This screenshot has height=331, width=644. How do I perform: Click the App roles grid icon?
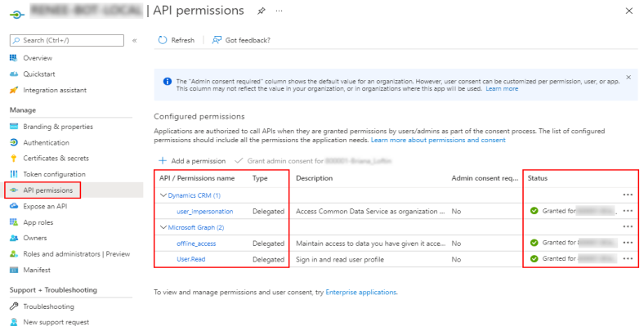pos(14,222)
